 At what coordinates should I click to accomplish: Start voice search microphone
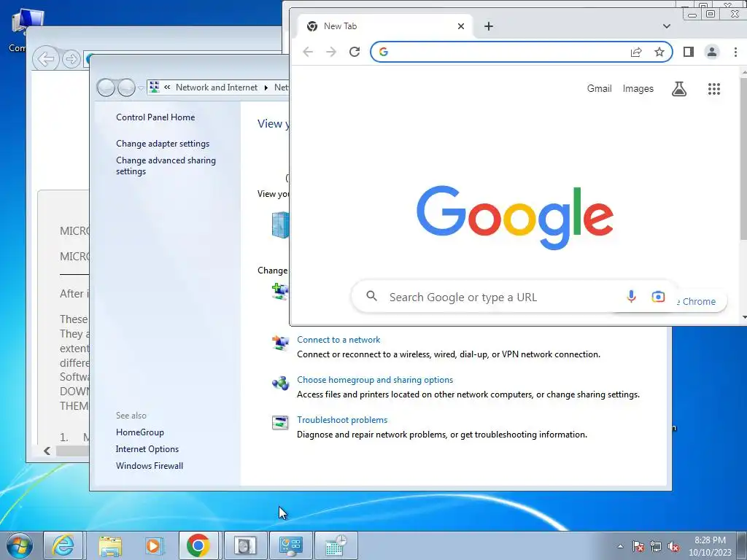click(631, 297)
